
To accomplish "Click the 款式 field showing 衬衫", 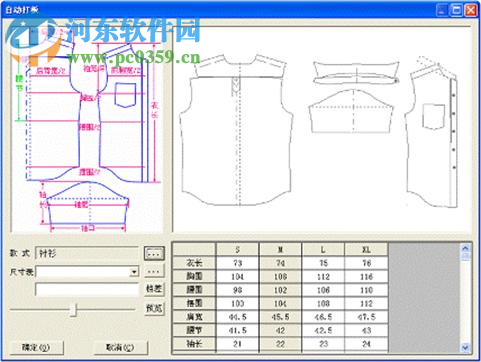I will pyautogui.click(x=86, y=253).
